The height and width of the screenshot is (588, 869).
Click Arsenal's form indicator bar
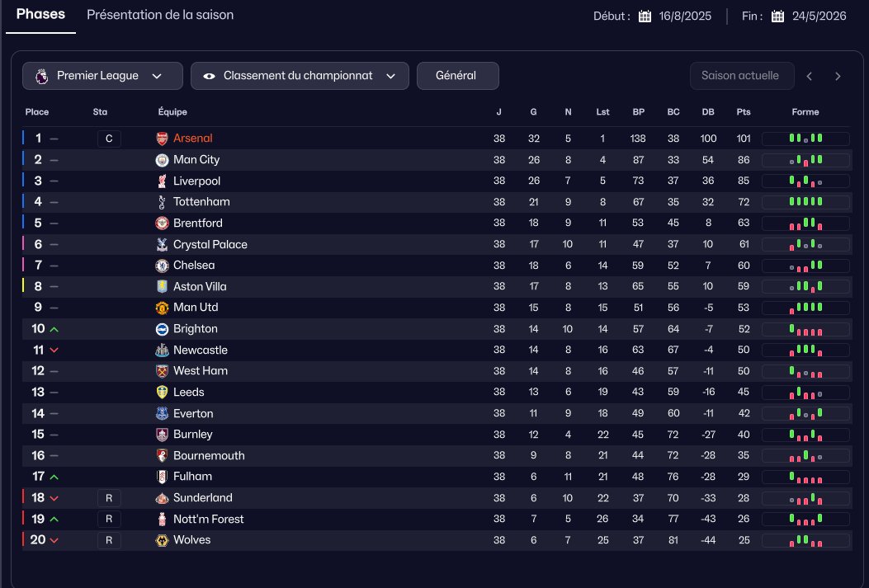[805, 139]
